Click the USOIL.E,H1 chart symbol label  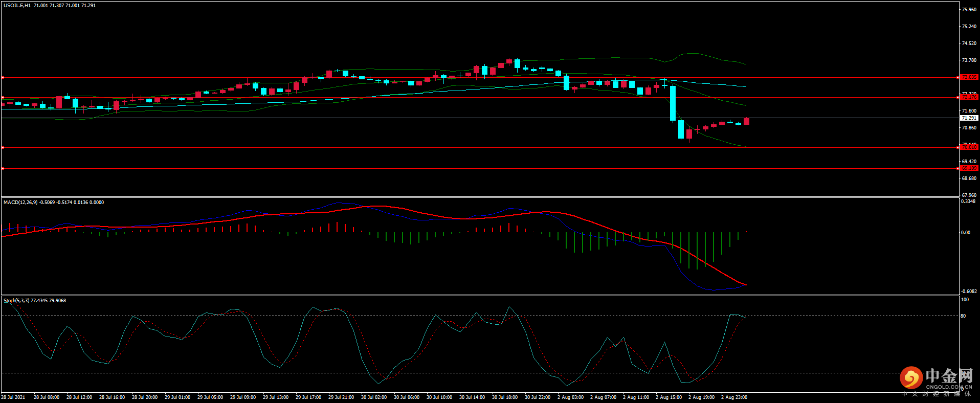[17, 6]
